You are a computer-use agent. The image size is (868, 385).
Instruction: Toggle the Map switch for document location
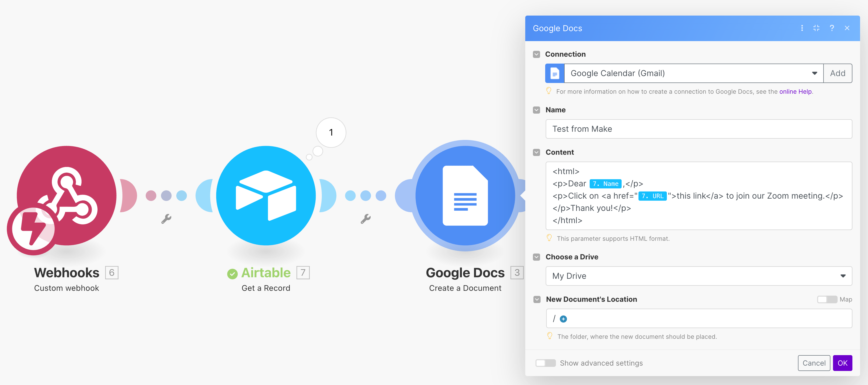(827, 299)
